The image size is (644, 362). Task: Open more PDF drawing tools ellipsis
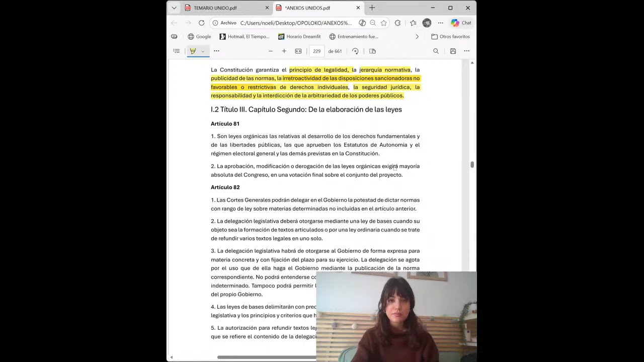[x=216, y=51]
